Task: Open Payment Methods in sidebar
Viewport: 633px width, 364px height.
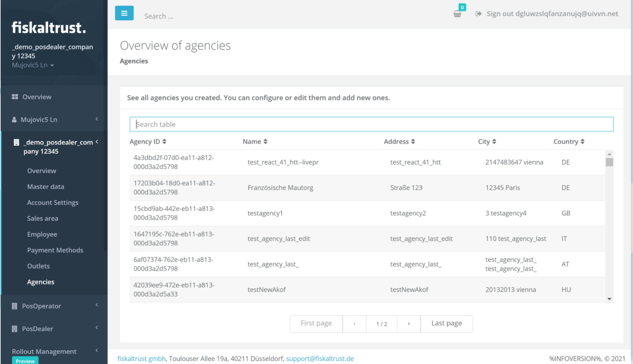Action: pos(55,250)
